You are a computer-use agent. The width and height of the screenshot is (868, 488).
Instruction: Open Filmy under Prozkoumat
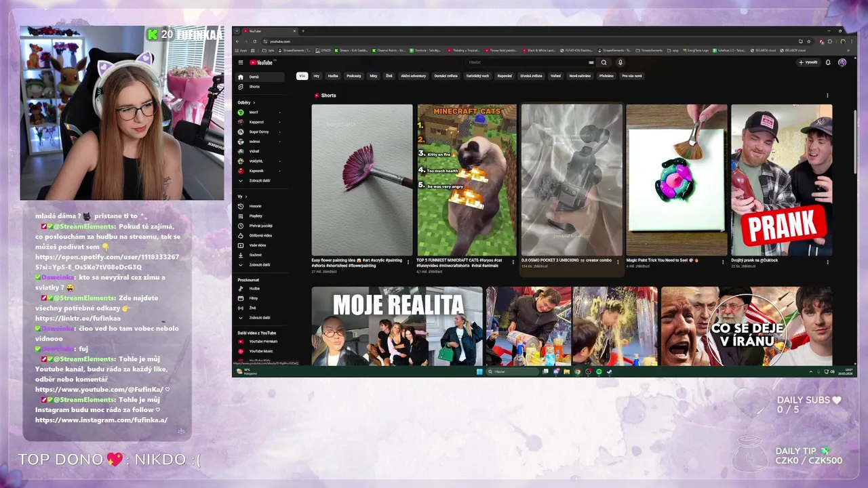[258, 298]
